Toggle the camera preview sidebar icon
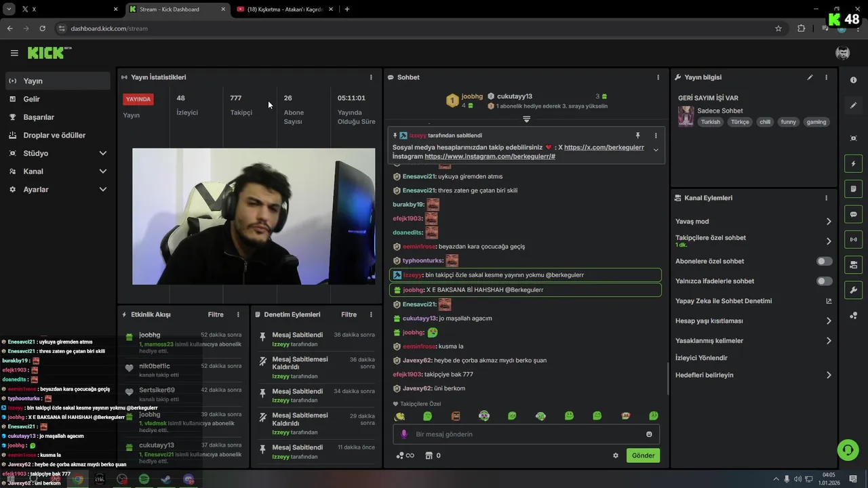This screenshot has height=488, width=868. (x=853, y=264)
